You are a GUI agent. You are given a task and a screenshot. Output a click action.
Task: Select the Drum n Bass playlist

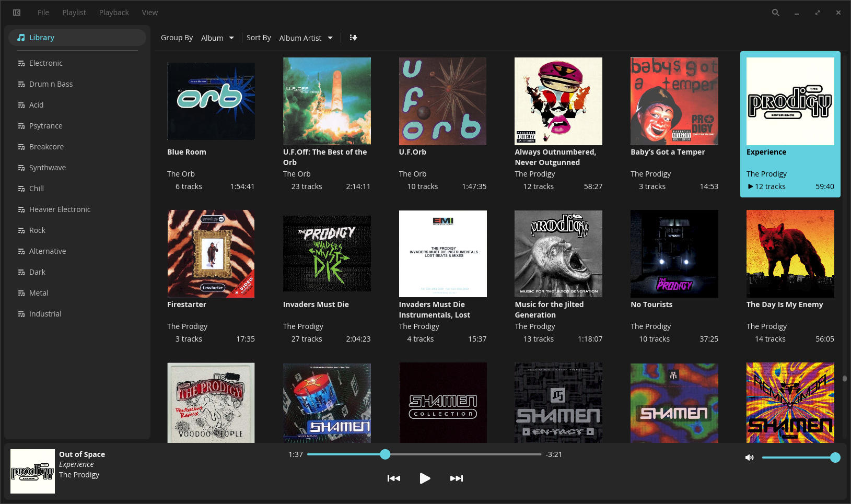click(51, 84)
